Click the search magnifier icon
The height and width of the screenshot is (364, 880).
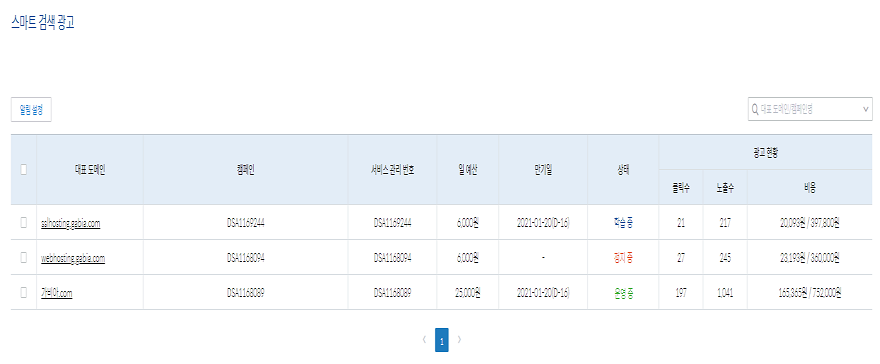point(755,110)
